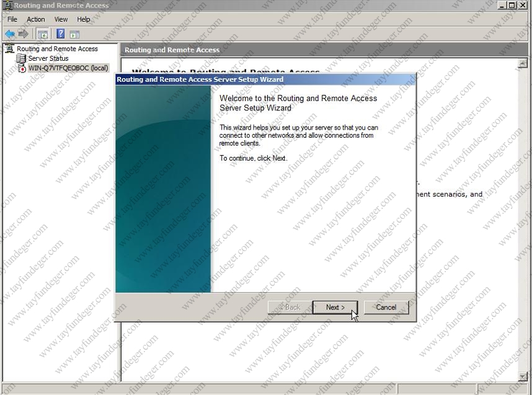Image resolution: width=532 pixels, height=395 pixels.
Task: Open the Help menu
Action: click(x=84, y=19)
